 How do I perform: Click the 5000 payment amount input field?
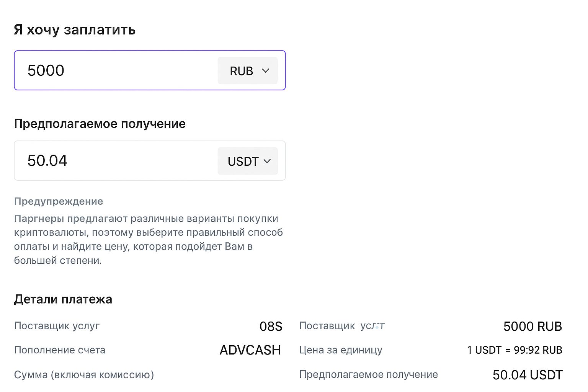115,70
